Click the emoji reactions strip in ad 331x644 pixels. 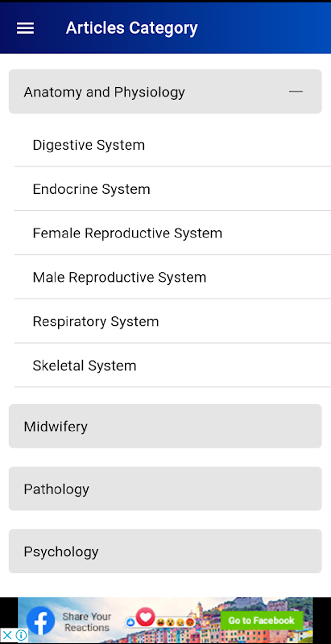pyautogui.click(x=175, y=622)
